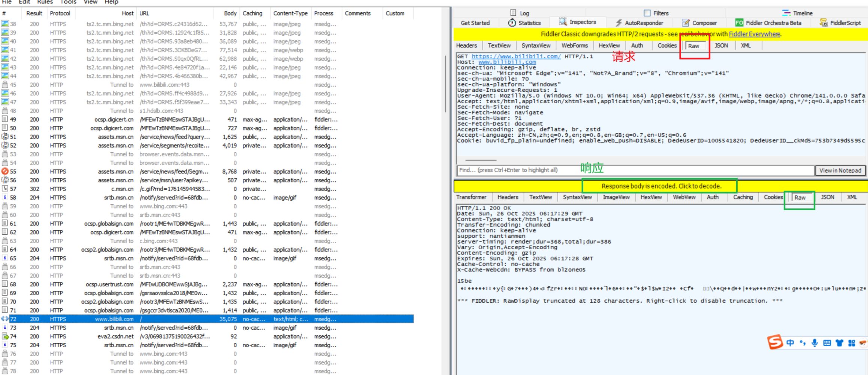The width and height of the screenshot is (868, 375).
Task: Switch to Get Started tab
Action: (475, 23)
